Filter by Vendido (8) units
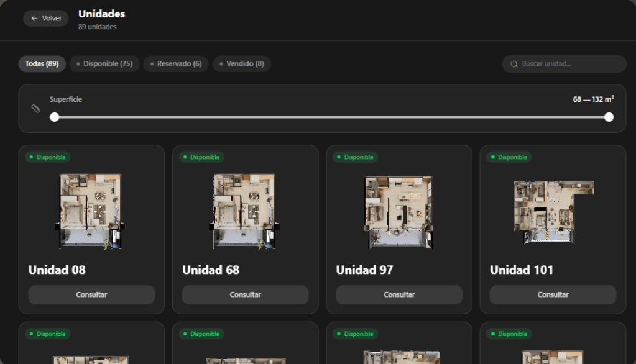636x364 pixels. pyautogui.click(x=241, y=63)
